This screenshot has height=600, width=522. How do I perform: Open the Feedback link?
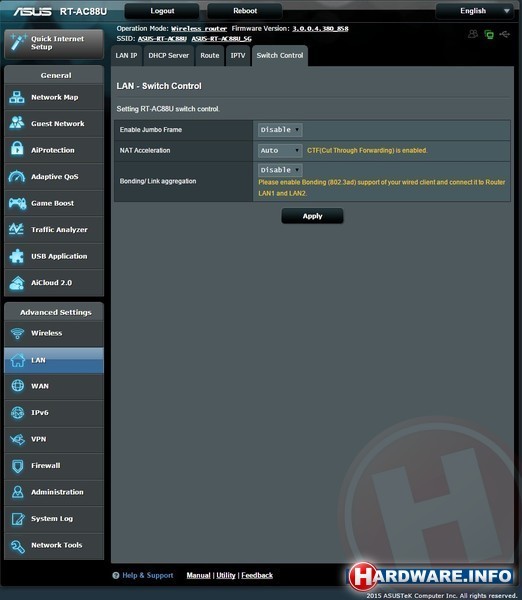(x=257, y=575)
